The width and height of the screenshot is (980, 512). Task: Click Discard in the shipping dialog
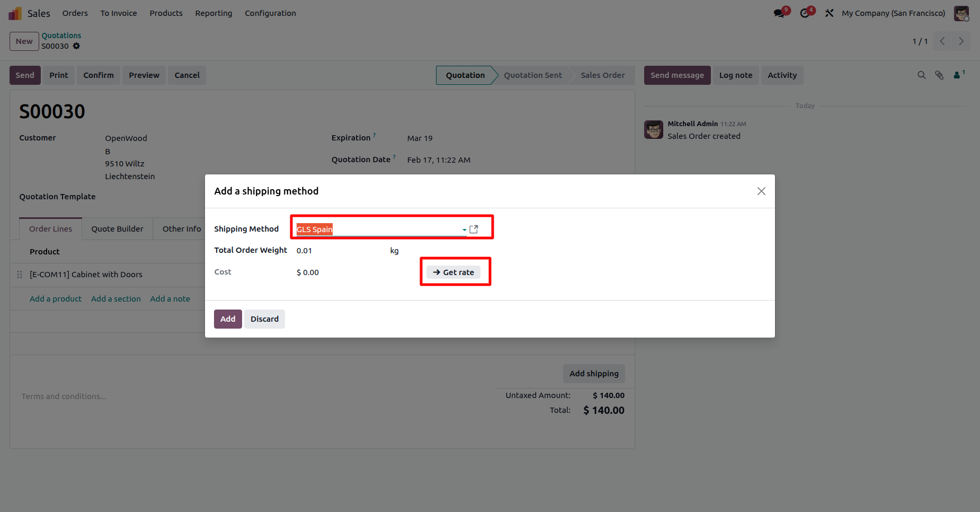(x=264, y=319)
